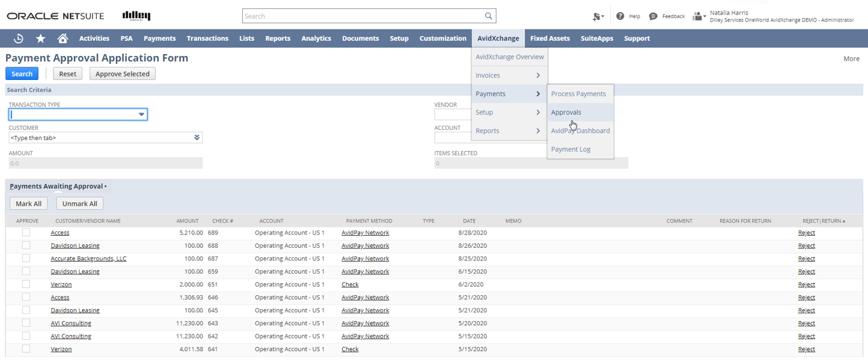Select approve checkbox for Accurate Backgrounds, LLC

click(x=26, y=258)
